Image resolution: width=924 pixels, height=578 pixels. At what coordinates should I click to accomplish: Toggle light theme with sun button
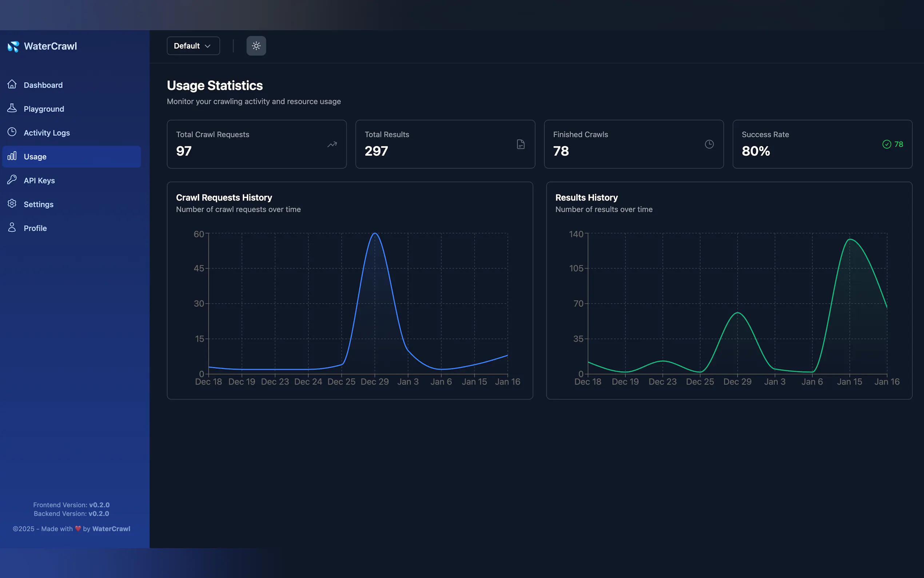coord(256,46)
